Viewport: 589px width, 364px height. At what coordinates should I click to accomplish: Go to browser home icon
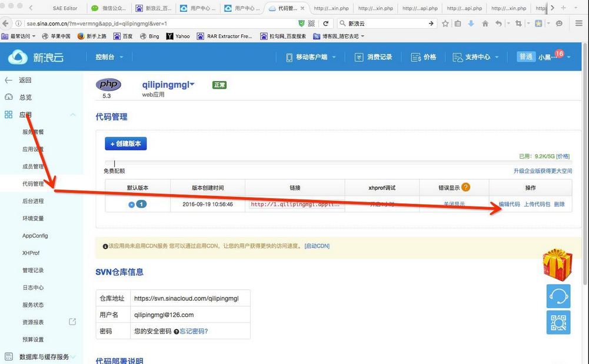point(485,24)
